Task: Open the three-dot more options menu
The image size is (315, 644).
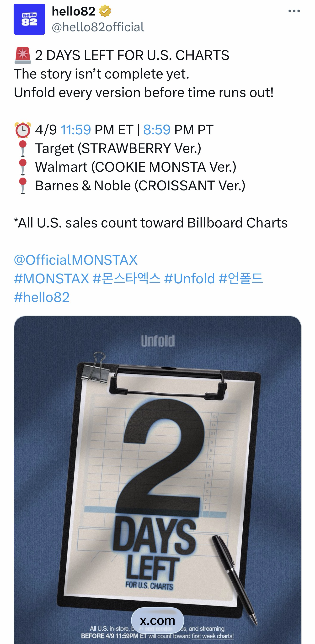Action: tap(294, 11)
